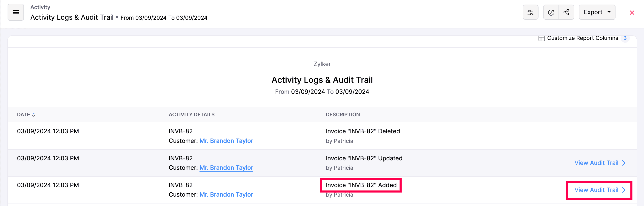Image resolution: width=644 pixels, height=206 pixels.
Task: Close the report with red X
Action: pos(632,12)
